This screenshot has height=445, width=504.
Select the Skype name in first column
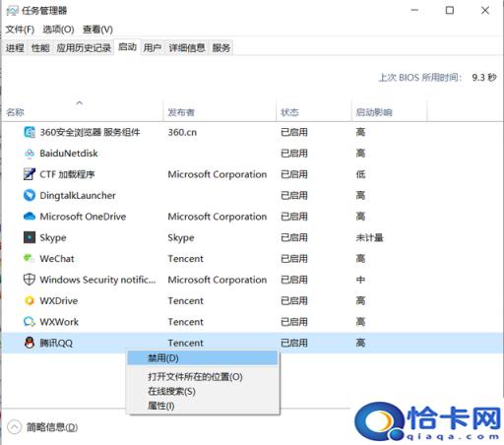click(53, 237)
